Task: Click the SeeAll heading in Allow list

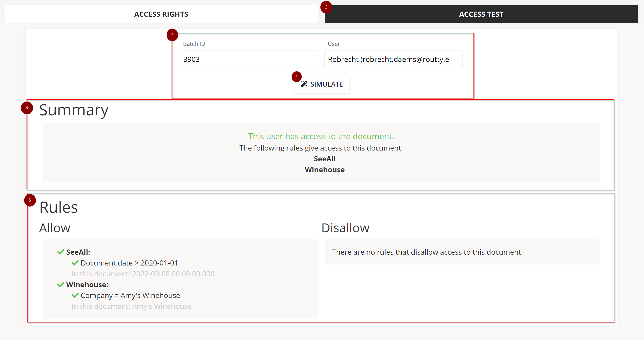Action: tap(78, 252)
